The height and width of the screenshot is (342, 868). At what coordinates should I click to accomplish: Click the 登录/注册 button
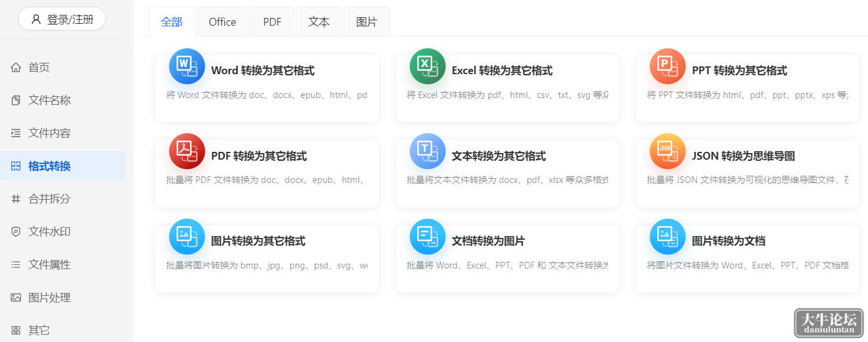point(62,19)
